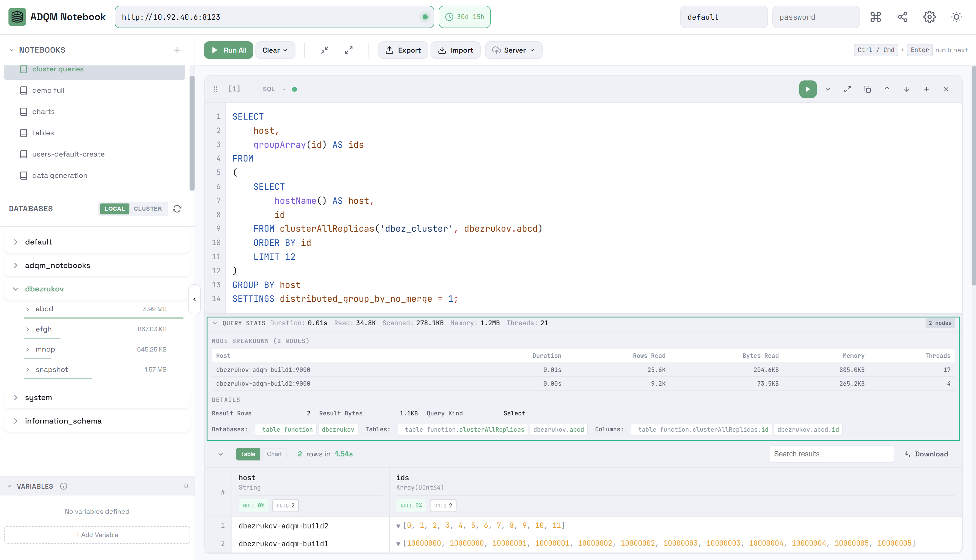Move the SQL cell up

tap(887, 89)
